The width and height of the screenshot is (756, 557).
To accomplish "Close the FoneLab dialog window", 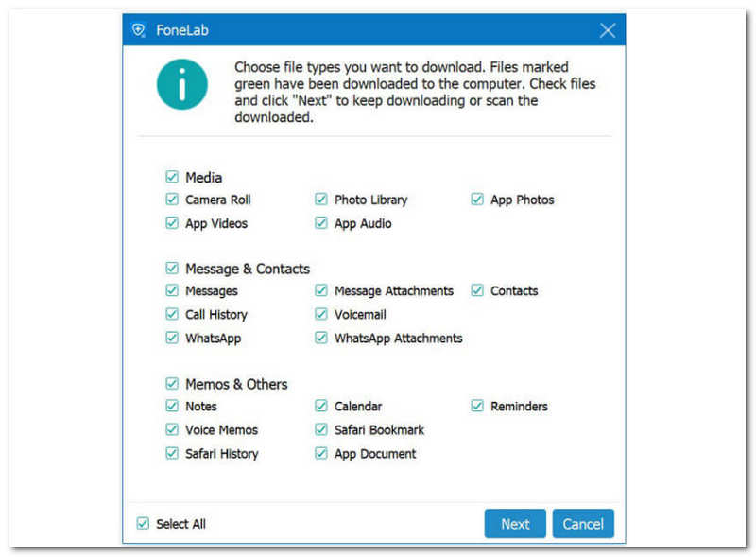I will point(608,30).
